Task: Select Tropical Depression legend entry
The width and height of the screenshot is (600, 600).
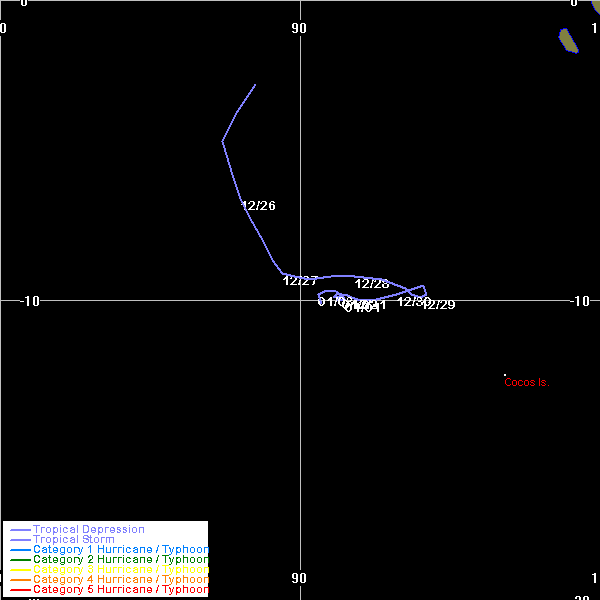Action: point(88,529)
